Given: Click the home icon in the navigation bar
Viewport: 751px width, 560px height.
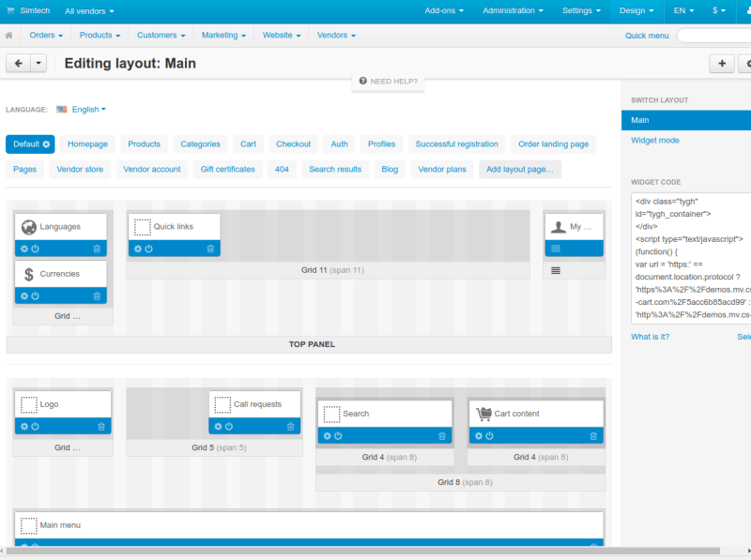Looking at the screenshot, I should [9, 35].
